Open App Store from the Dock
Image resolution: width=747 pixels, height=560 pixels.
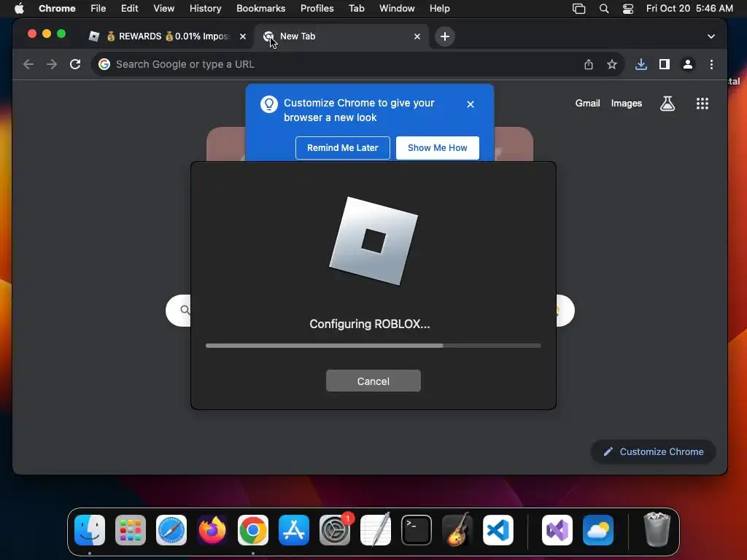293,530
